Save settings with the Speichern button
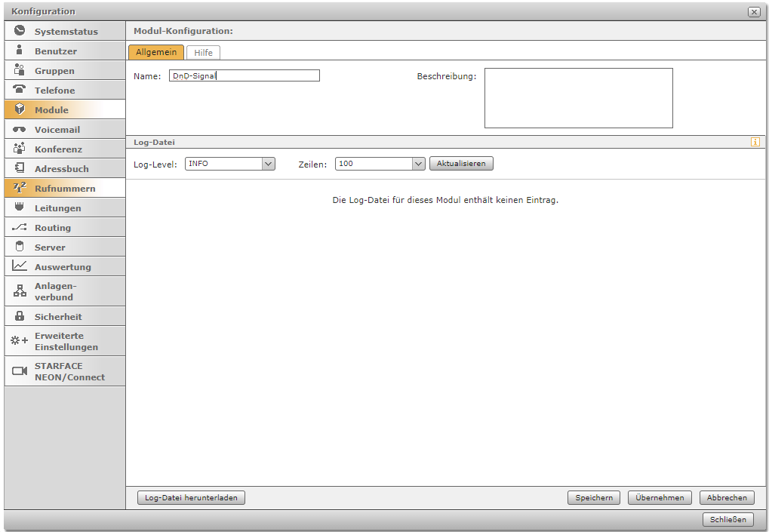Image resolution: width=769 pixels, height=532 pixels. [x=594, y=498]
